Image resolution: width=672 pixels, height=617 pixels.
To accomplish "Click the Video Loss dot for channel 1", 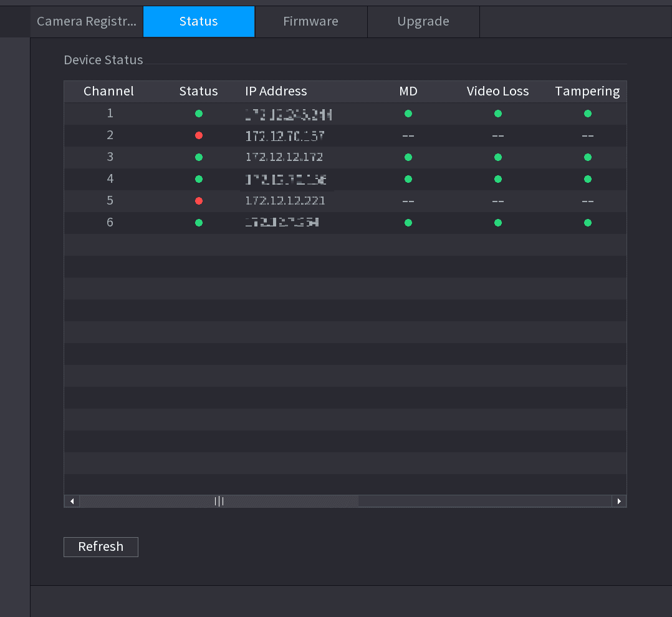I will 498,114.
